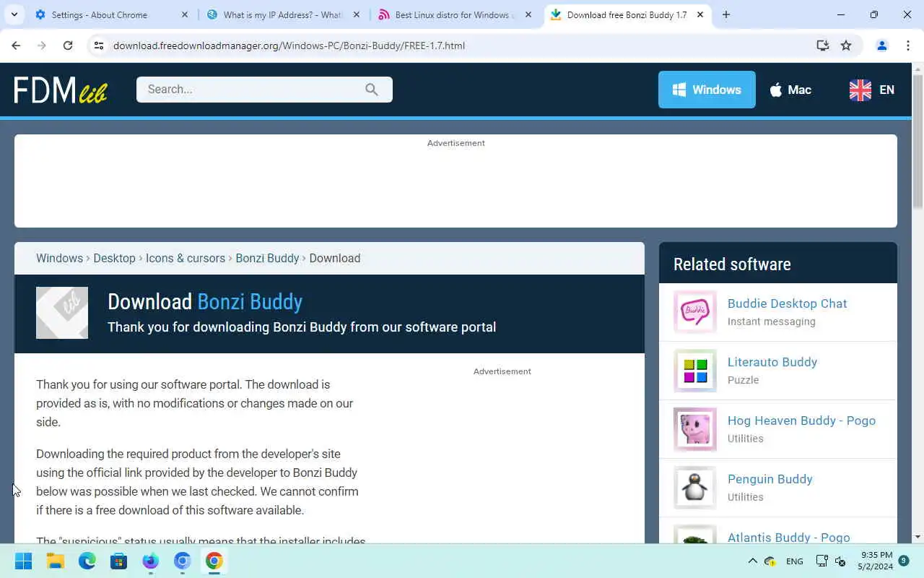Screen dimensions: 924x578
Task: Reload the current page
Action: click(68, 46)
